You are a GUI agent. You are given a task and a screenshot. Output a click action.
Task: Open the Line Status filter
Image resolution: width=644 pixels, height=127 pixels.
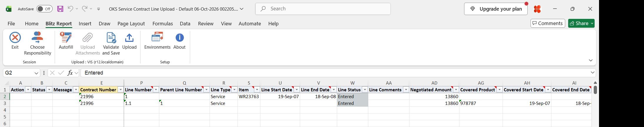coord(365,90)
